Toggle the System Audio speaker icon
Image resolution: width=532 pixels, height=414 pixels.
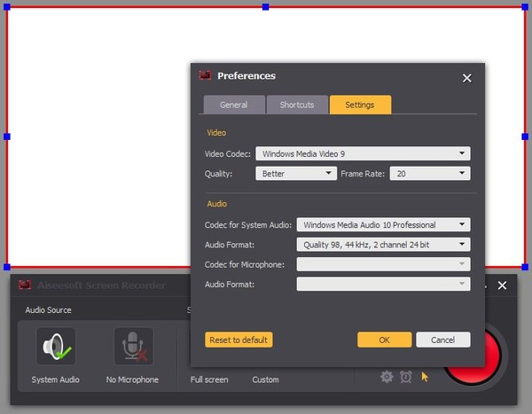[55, 347]
